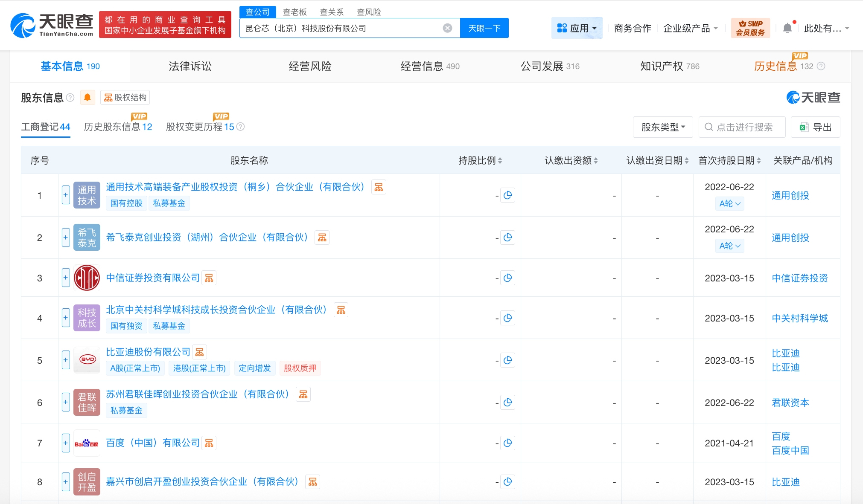Expand 比亚迪股份有限公司 row with plus button
The image size is (863, 504).
coord(66,360)
